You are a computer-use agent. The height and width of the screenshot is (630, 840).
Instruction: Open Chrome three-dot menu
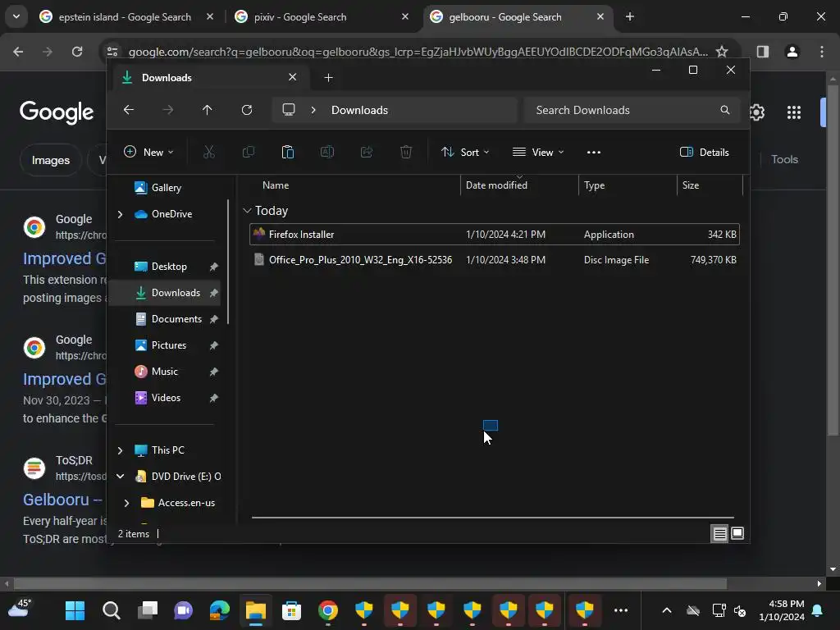(821, 52)
